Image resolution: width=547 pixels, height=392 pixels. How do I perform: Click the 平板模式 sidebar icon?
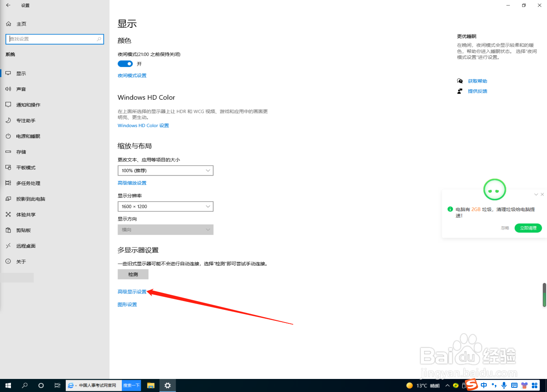8,168
